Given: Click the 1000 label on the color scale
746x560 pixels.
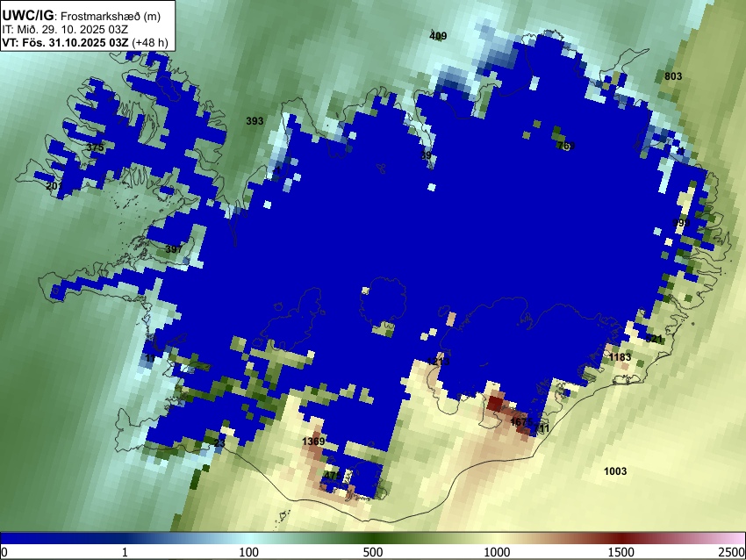Looking at the screenshot, I should 497,552.
